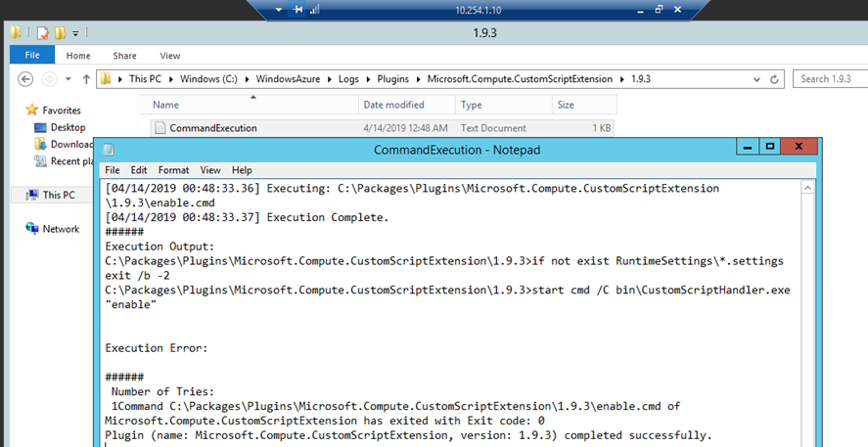Screen dimensions: 868x447
Task: Open Notepad Edit menu
Action: [139, 170]
